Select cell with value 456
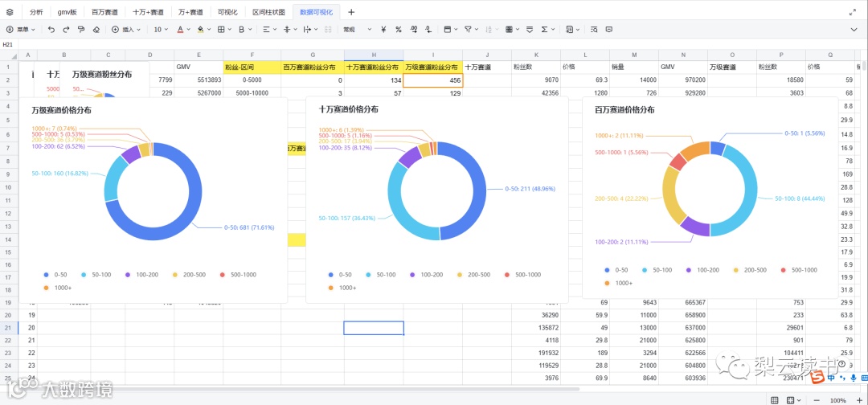This screenshot has height=405, width=868. pos(433,80)
